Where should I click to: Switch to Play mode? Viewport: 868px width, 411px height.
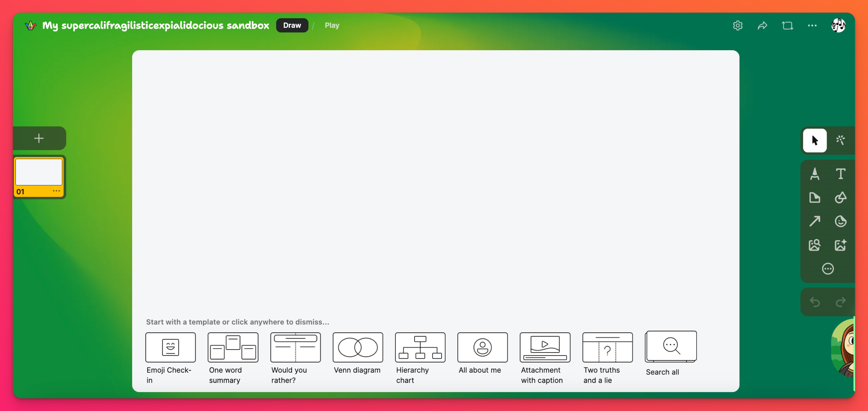pyautogui.click(x=332, y=26)
